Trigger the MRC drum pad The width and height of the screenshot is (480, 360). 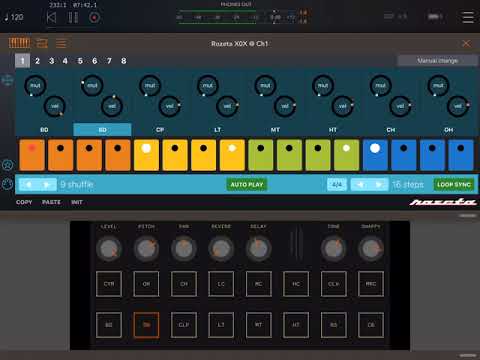[x=371, y=284]
